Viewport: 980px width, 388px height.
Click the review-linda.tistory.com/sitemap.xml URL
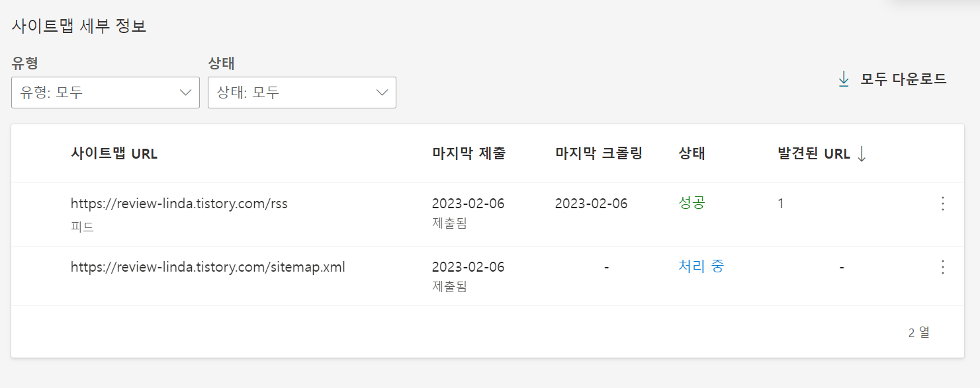pos(208,267)
